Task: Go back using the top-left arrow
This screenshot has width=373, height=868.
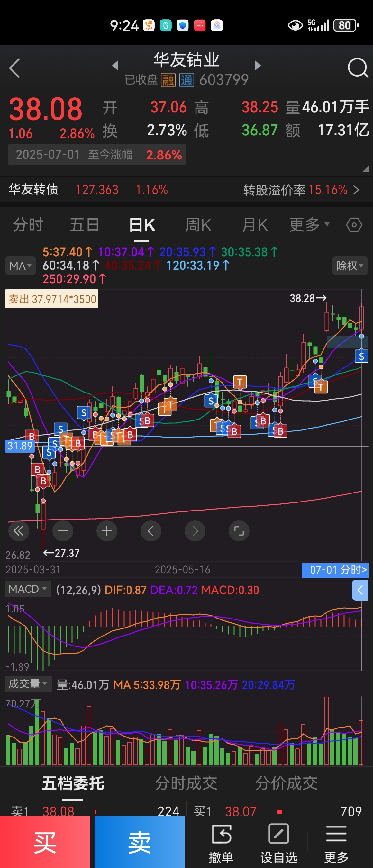Action: click(14, 68)
